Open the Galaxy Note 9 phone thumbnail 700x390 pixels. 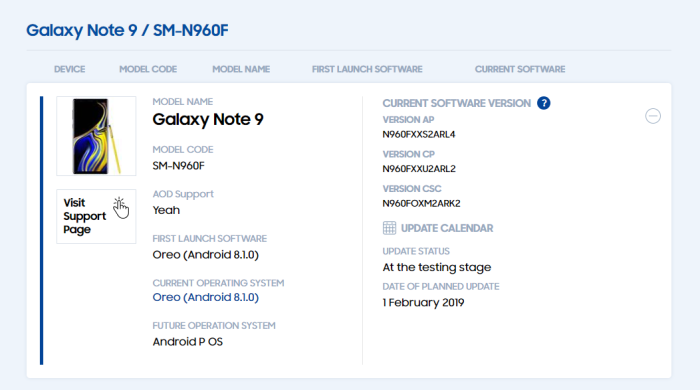coord(96,136)
